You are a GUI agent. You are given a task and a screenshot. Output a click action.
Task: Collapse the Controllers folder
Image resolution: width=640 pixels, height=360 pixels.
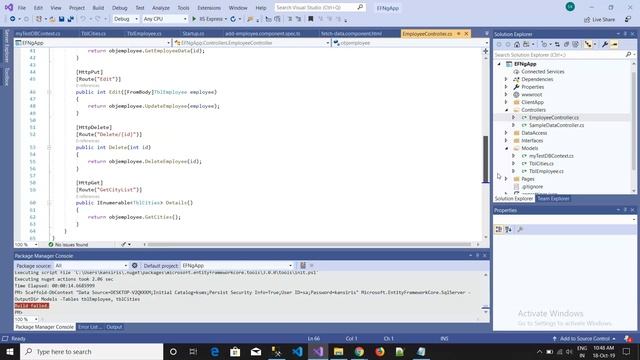506,110
